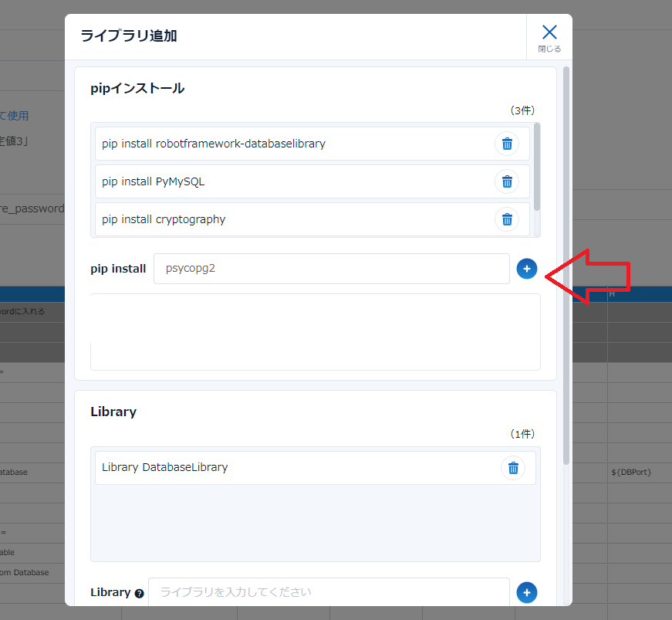This screenshot has width=672, height=620.
Task: Select the 'pip install PyMySQL' row
Action: coord(312,181)
